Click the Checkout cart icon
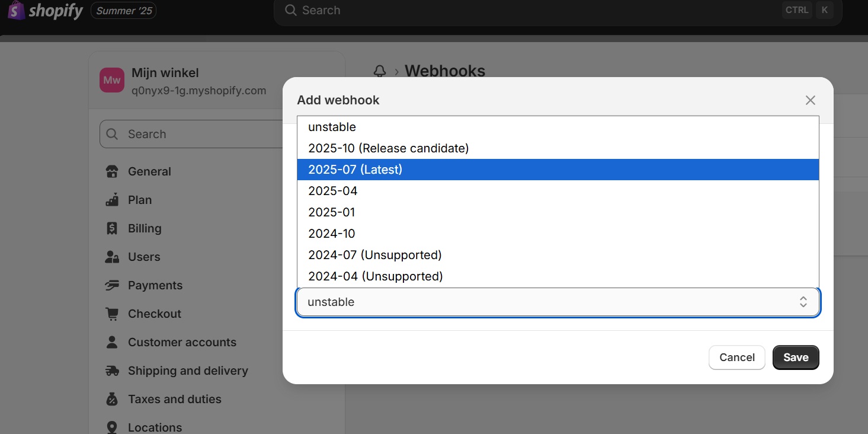Screen dimensions: 868x434 click(x=112, y=314)
